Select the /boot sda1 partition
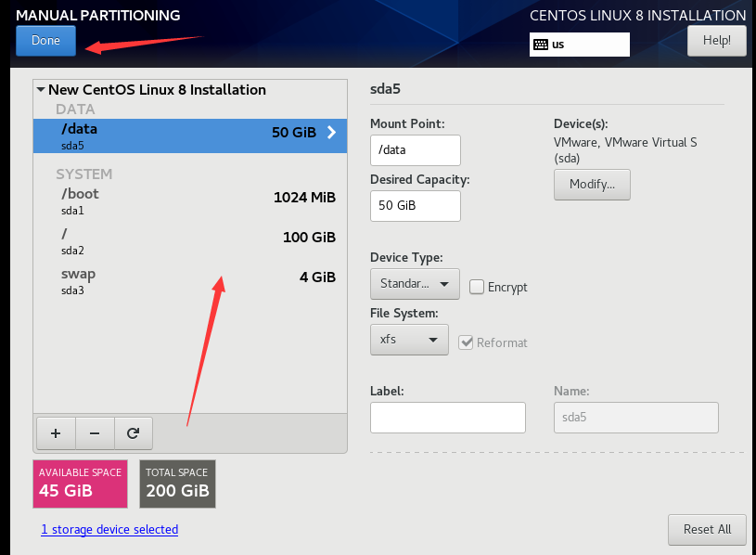This screenshot has width=756, height=555. coord(190,201)
